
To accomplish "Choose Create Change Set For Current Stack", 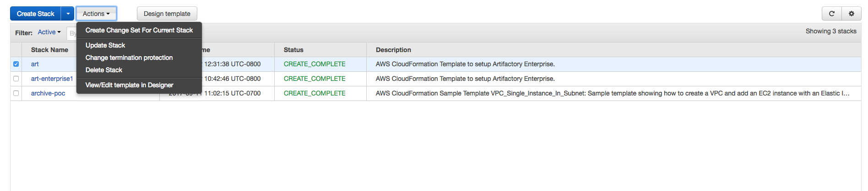I will click(139, 30).
